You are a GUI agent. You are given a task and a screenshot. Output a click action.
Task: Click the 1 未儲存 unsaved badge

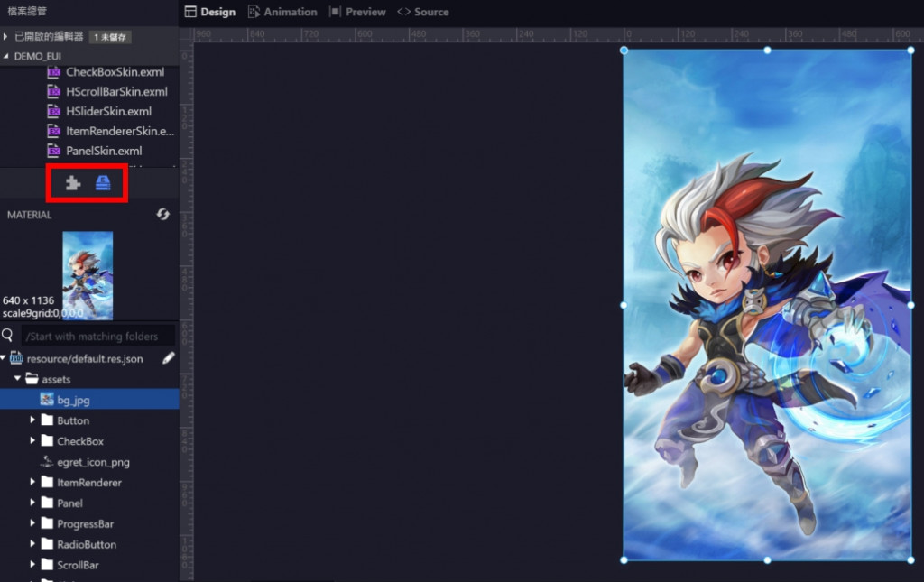110,37
